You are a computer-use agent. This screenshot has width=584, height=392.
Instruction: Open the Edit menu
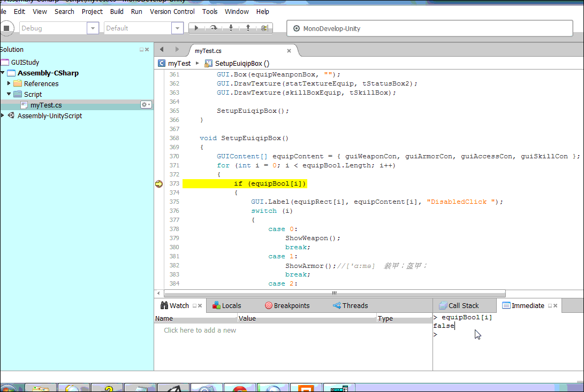19,12
